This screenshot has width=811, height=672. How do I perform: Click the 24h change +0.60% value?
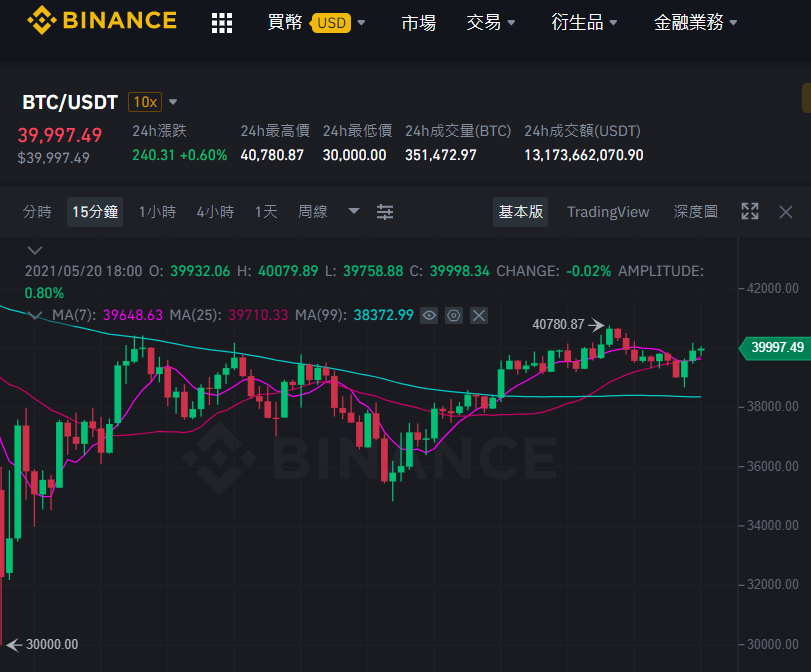pyautogui.click(x=203, y=155)
